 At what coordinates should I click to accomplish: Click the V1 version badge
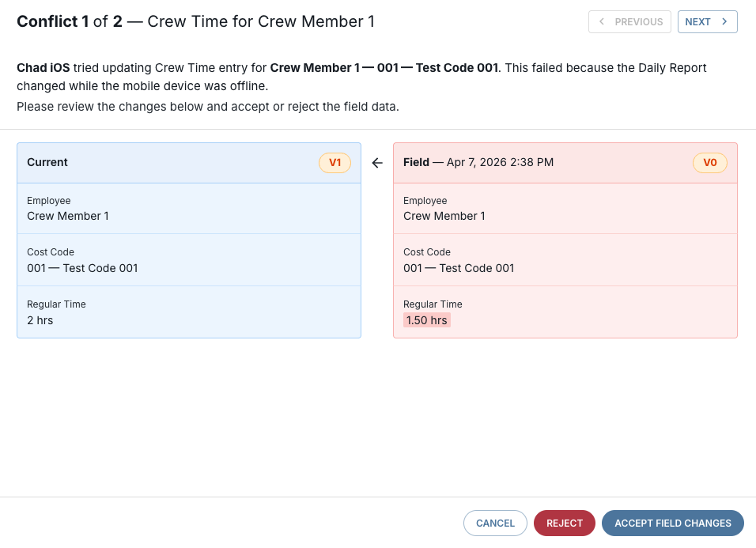tap(335, 162)
